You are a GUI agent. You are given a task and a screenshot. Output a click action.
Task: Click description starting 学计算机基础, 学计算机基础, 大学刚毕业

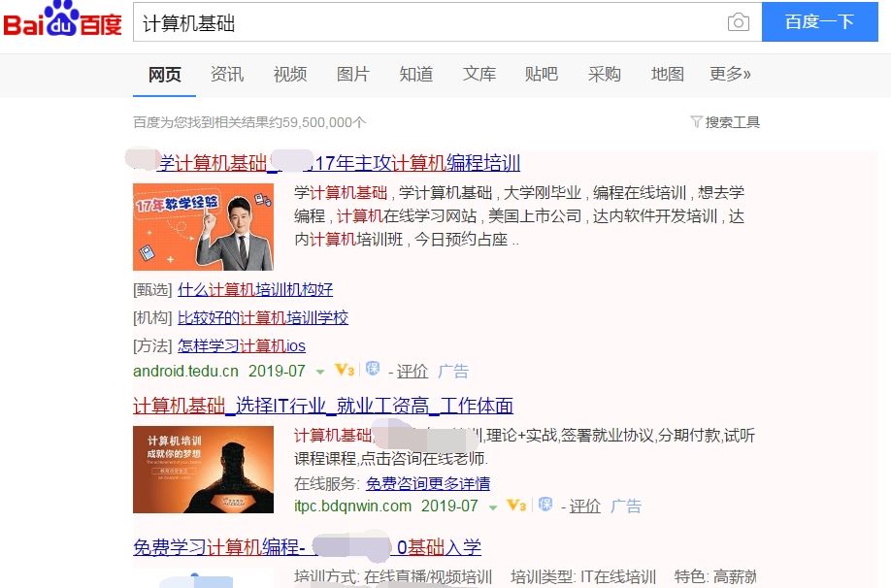click(x=519, y=215)
